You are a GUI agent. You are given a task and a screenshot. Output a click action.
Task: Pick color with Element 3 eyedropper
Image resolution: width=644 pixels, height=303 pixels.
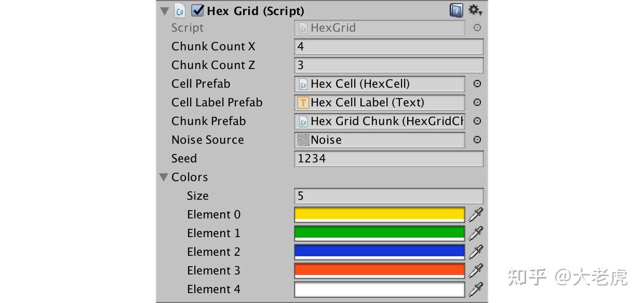point(476,270)
